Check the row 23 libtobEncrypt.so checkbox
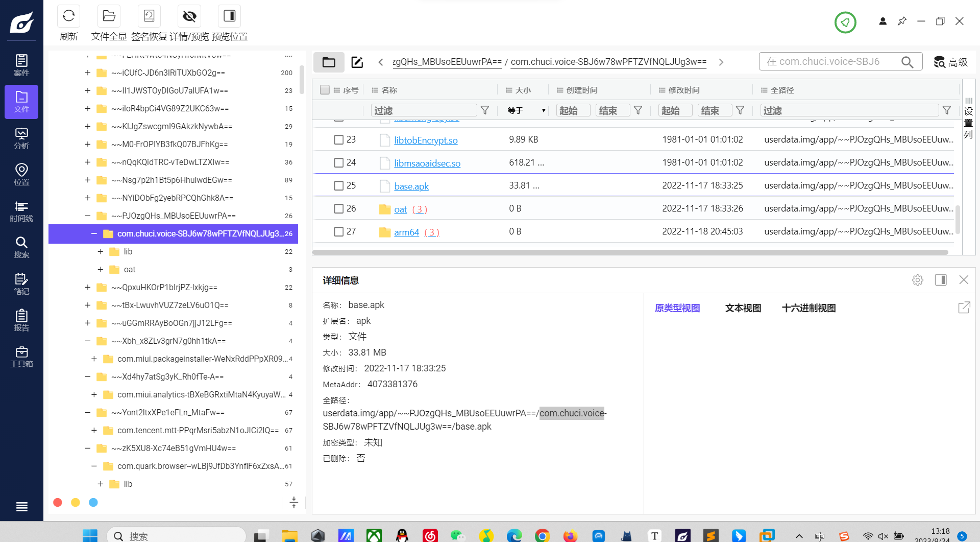The width and height of the screenshot is (980, 542). [338, 139]
